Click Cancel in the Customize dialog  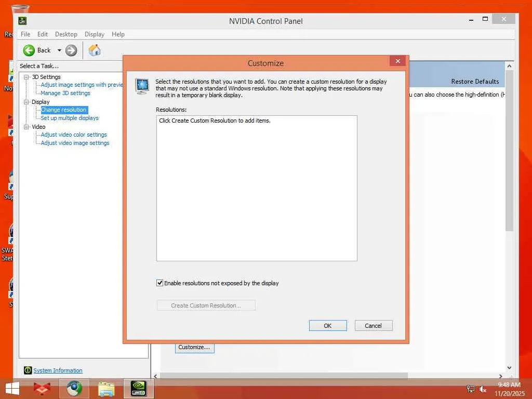tap(373, 325)
